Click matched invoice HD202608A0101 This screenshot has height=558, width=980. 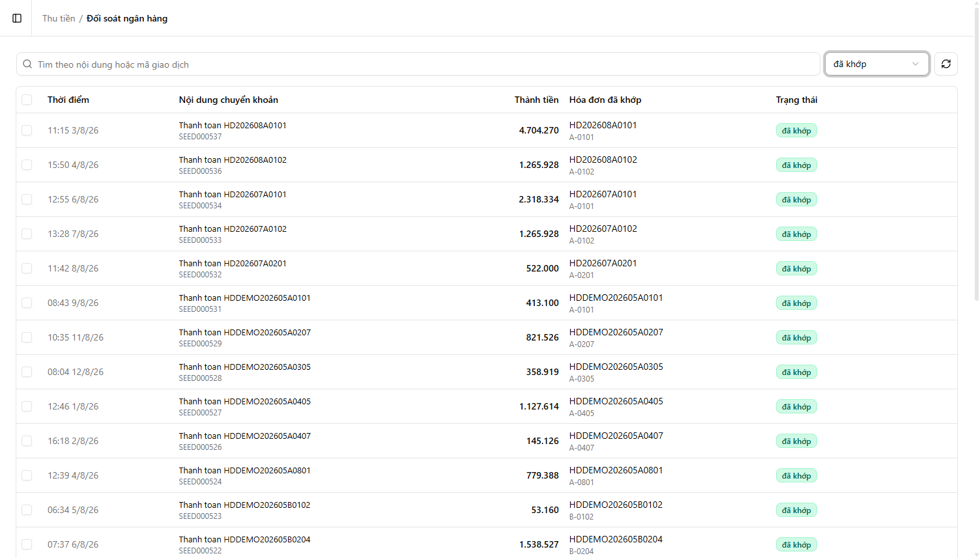tap(603, 125)
